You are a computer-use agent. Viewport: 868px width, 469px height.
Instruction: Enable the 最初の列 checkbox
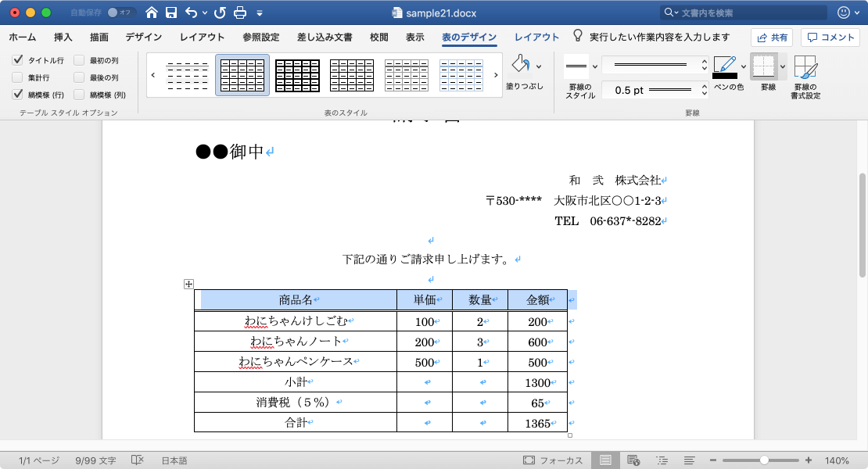tap(79, 59)
